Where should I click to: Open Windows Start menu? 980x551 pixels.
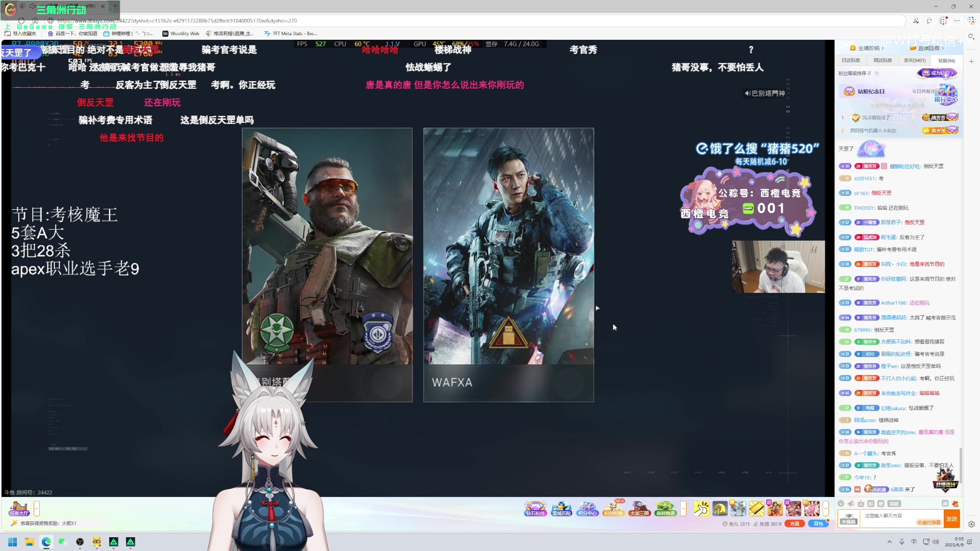pyautogui.click(x=13, y=542)
